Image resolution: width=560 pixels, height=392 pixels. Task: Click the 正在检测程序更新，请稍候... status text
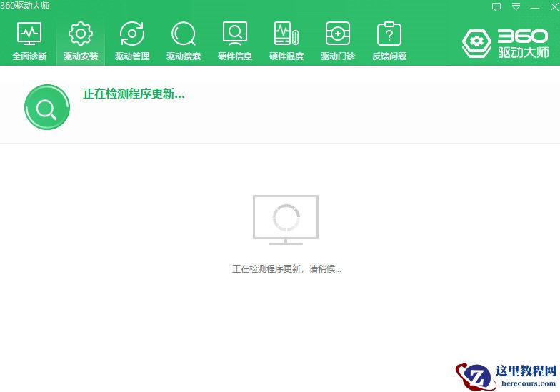pyautogui.click(x=287, y=268)
